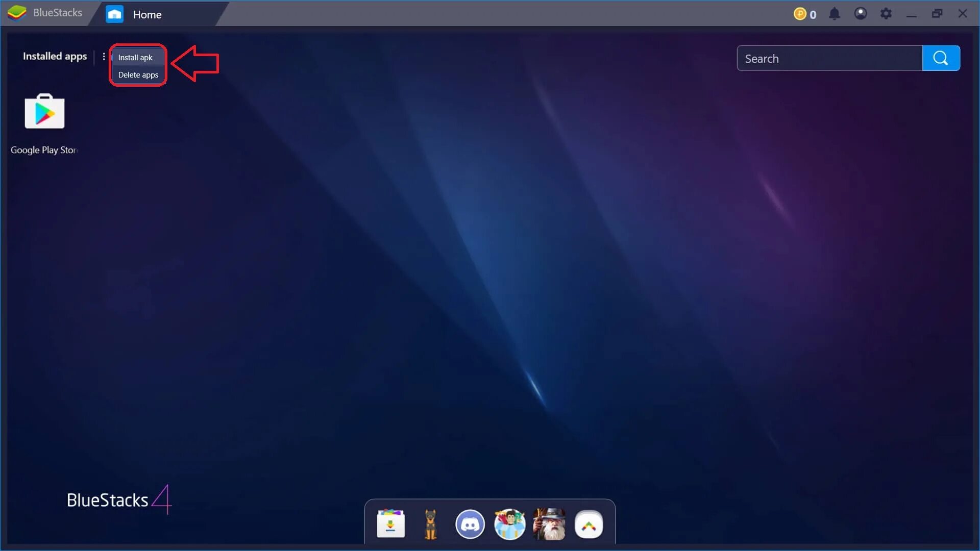Restore down the BlueStacks window

[937, 14]
